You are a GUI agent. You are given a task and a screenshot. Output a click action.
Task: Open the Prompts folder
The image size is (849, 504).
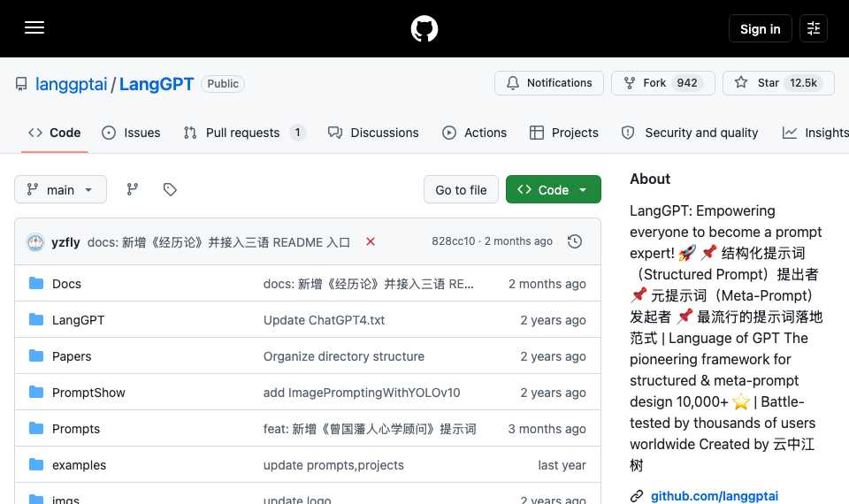pyautogui.click(x=76, y=429)
